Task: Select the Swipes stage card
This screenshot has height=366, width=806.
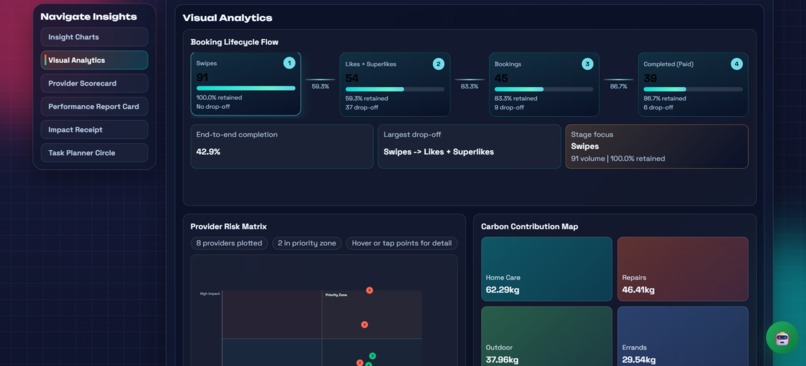Action: 246,84
